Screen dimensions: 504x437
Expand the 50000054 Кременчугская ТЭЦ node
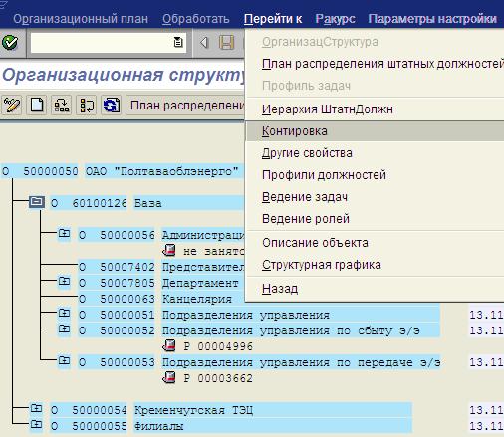tap(36, 408)
